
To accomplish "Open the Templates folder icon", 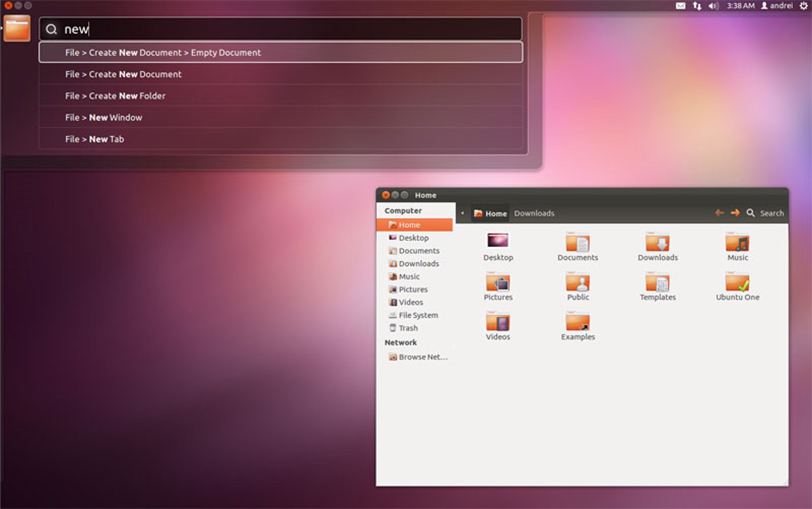I will (x=658, y=282).
